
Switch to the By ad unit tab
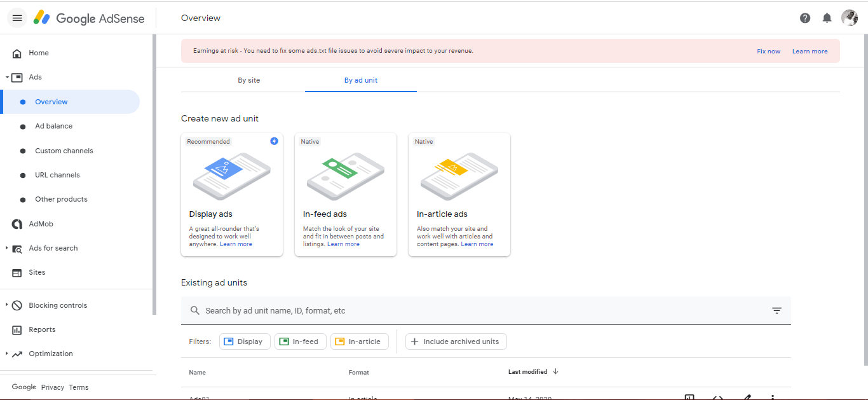361,80
